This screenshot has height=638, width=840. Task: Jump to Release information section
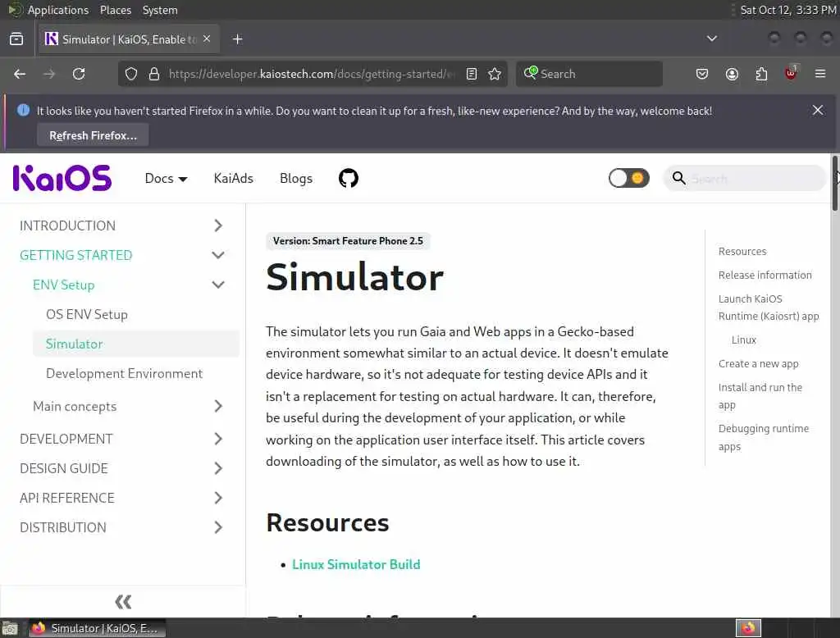(x=765, y=275)
